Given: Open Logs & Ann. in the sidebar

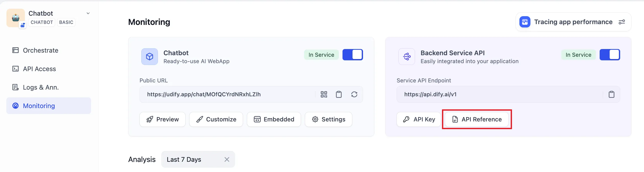Looking at the screenshot, I should pyautogui.click(x=41, y=87).
